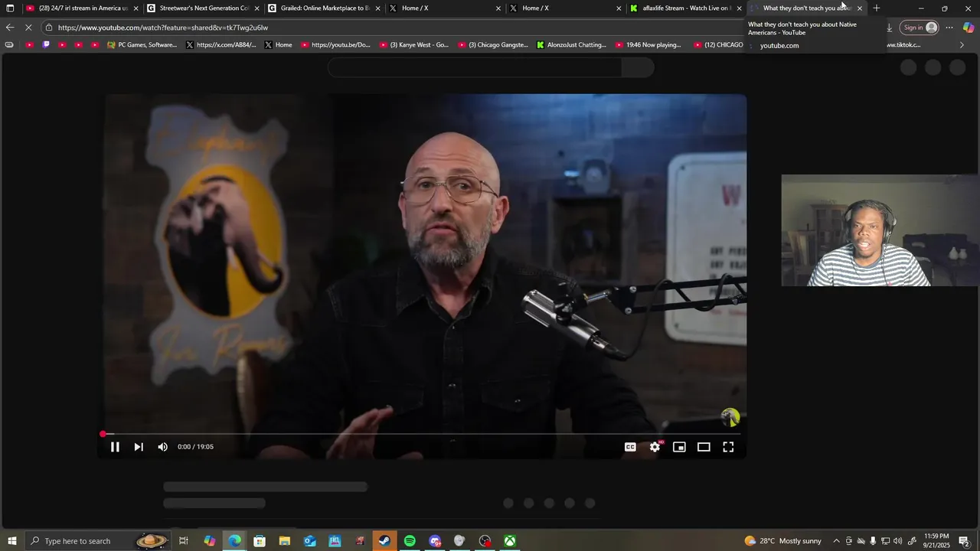Viewport: 980px width, 551px height.
Task: Open Chicago Gangste... bookmark
Action: coord(493,45)
